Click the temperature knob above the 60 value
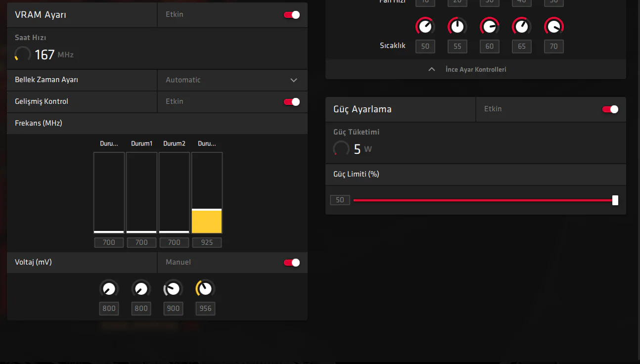Screen dimensions: 640x364 pyautogui.click(x=489, y=26)
